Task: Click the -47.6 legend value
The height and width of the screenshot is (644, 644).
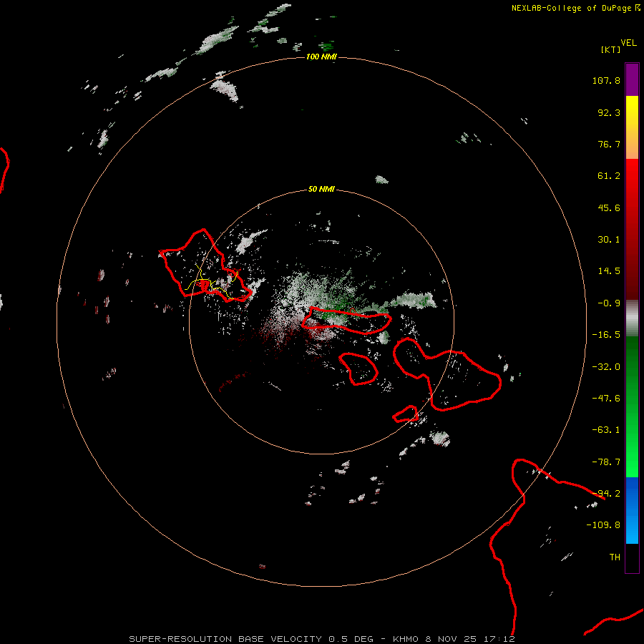Action: point(606,399)
